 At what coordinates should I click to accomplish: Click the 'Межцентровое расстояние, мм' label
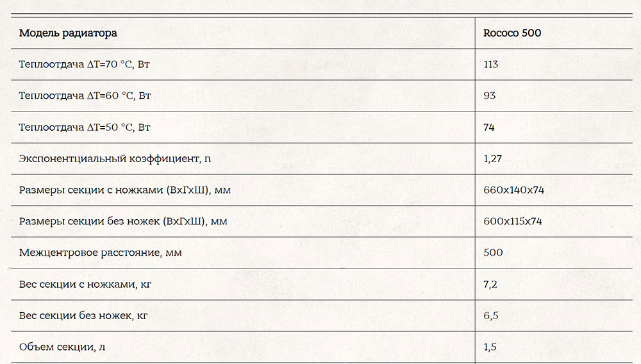100,252
